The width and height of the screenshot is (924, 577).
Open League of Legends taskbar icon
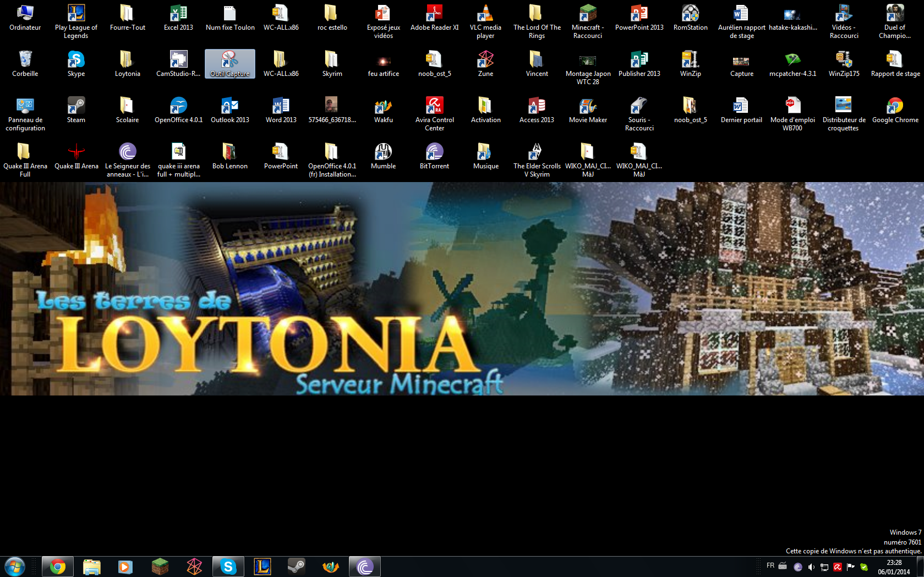coord(263,567)
